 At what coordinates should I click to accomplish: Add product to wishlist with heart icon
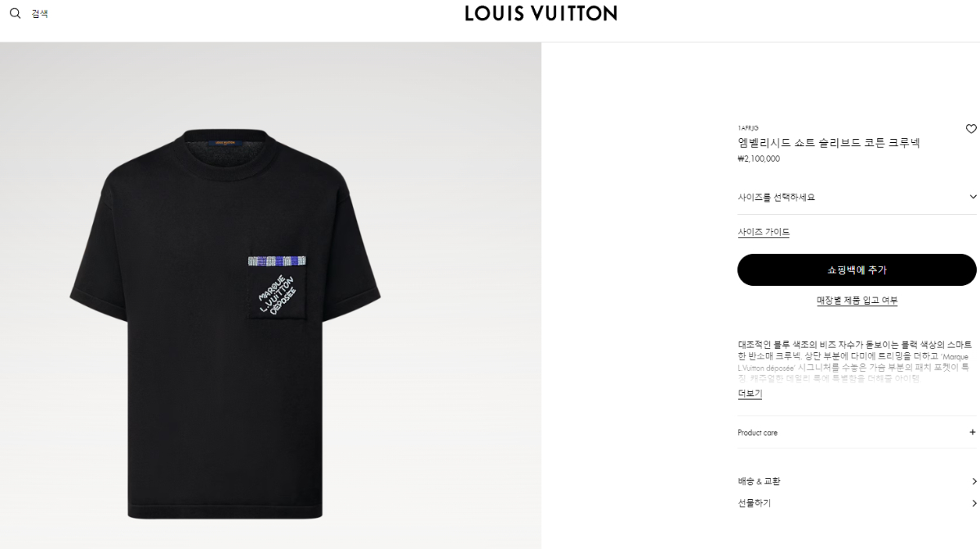(971, 129)
